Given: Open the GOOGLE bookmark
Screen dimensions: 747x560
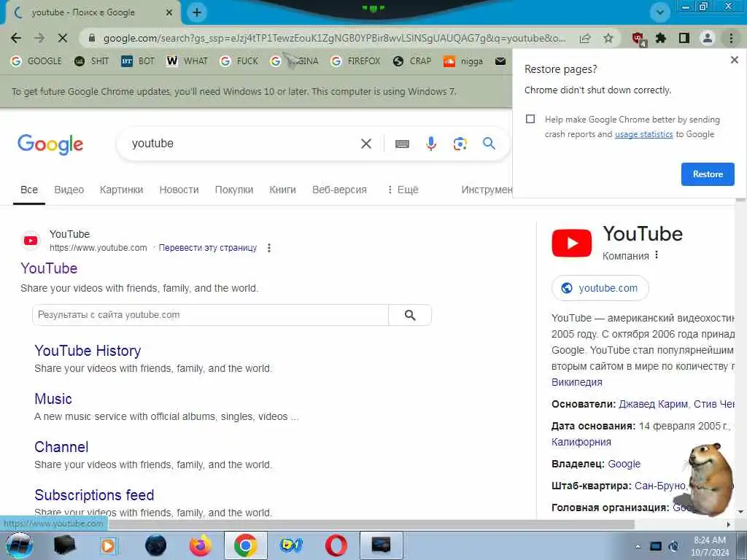Looking at the screenshot, I should tap(36, 61).
